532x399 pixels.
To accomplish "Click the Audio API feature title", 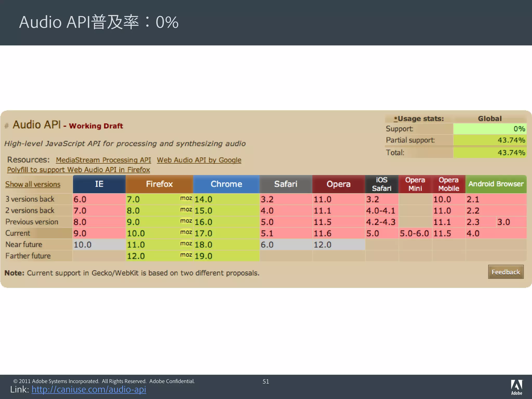I will (x=37, y=125).
